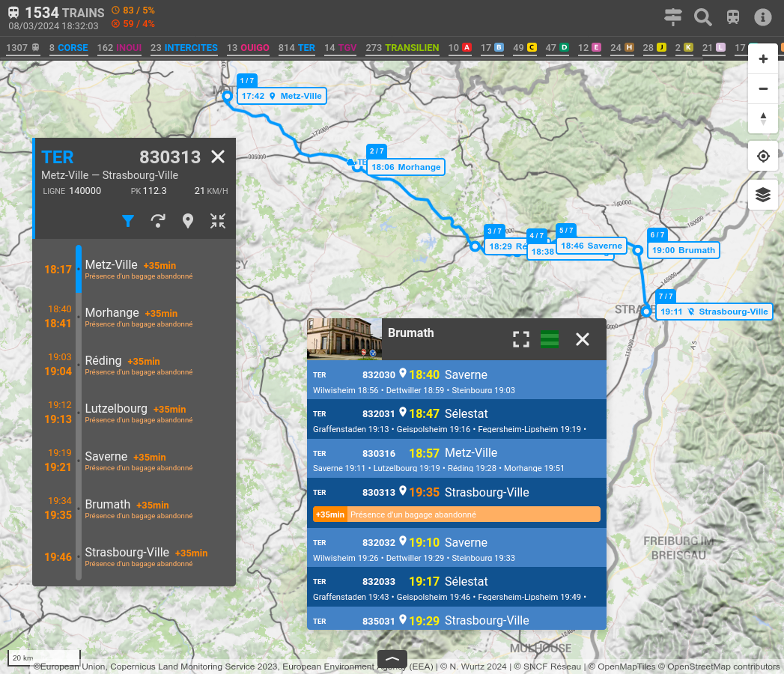
Task: Collapse the train 830313 detail panel
Action: 218,221
